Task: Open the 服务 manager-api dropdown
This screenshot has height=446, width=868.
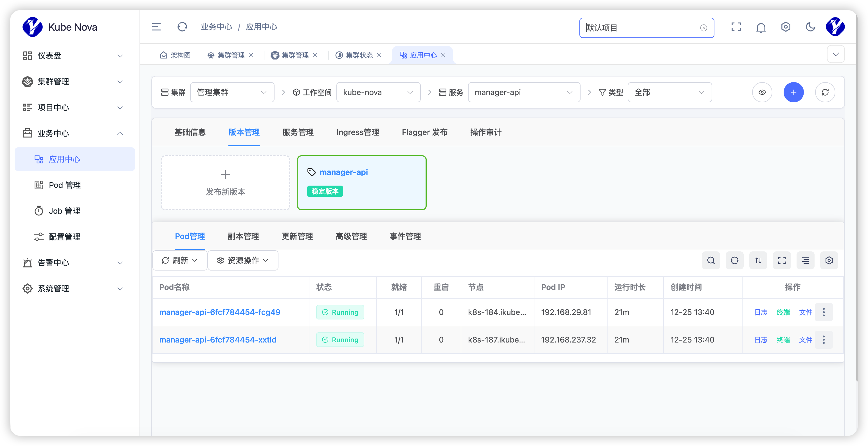Action: tap(524, 92)
